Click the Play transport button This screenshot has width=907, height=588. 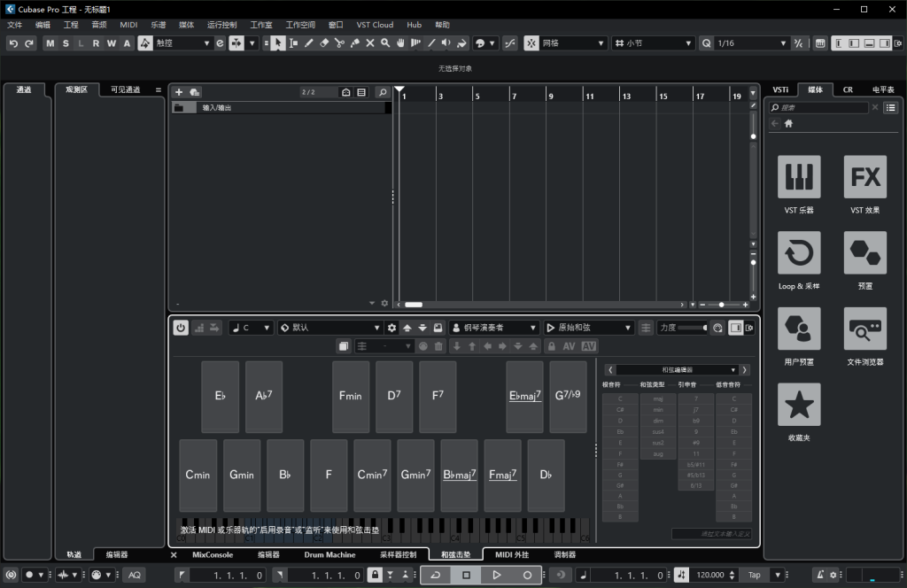[496, 575]
